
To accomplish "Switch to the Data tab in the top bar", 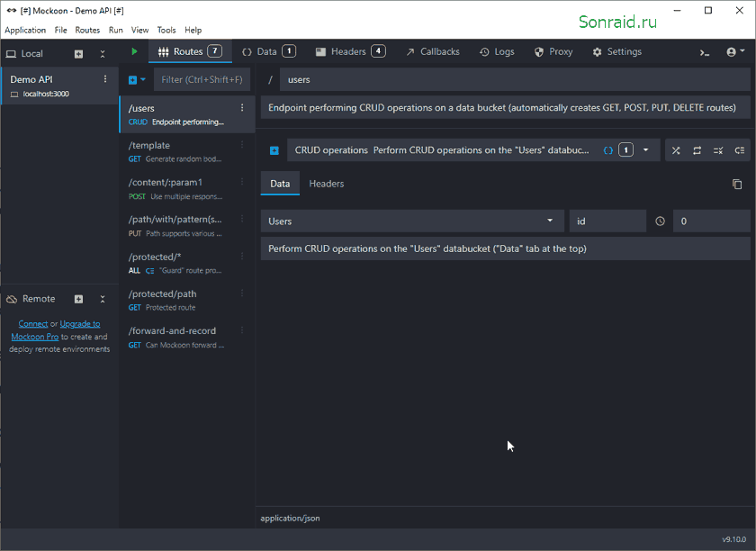I will click(269, 51).
